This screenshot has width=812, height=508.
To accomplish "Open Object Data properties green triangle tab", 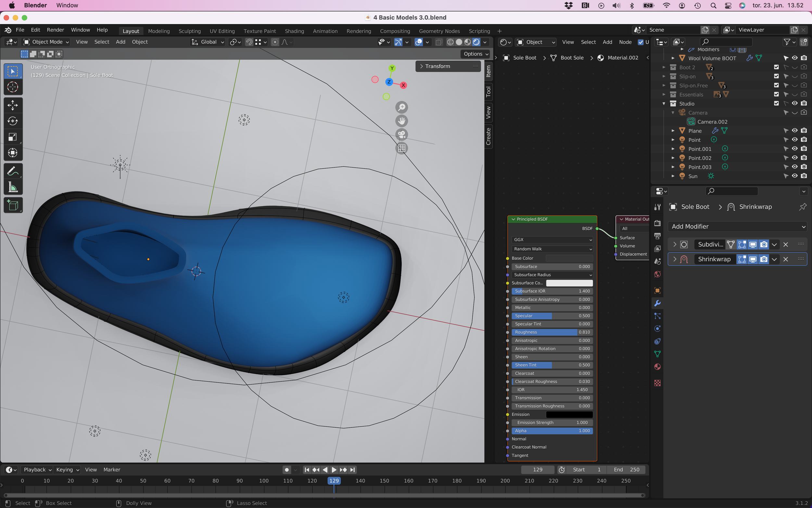I will click(x=657, y=354).
